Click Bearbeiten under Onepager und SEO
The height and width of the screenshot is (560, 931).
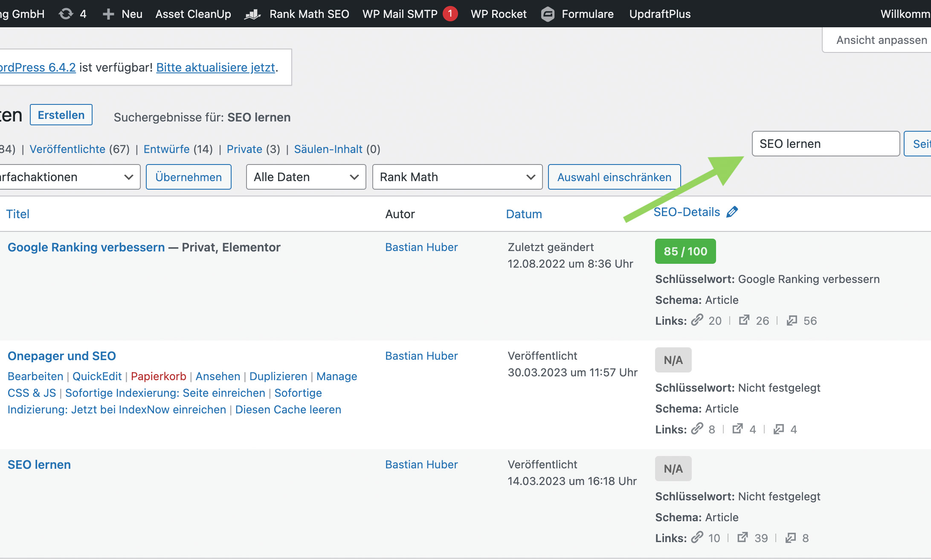(35, 376)
